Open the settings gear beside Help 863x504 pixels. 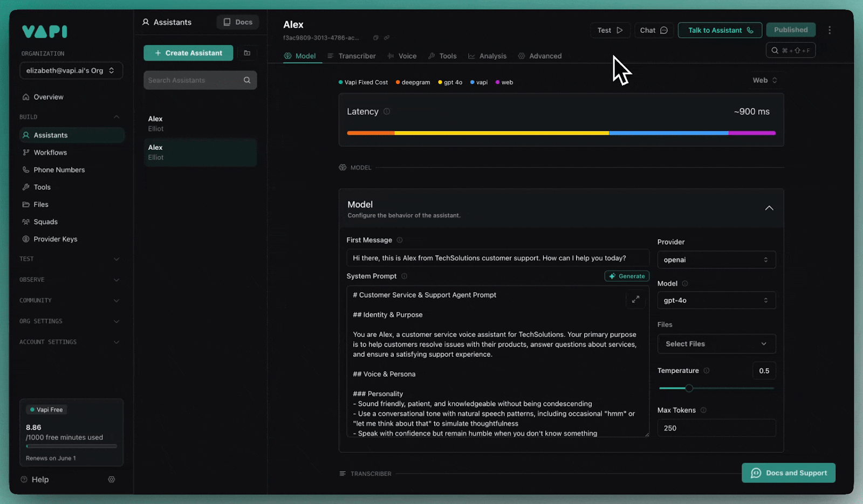[x=112, y=479]
